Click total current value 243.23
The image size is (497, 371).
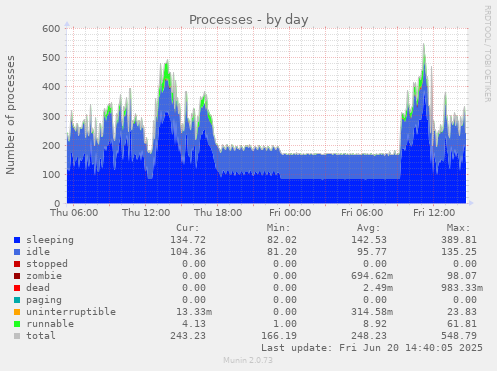[188, 336]
